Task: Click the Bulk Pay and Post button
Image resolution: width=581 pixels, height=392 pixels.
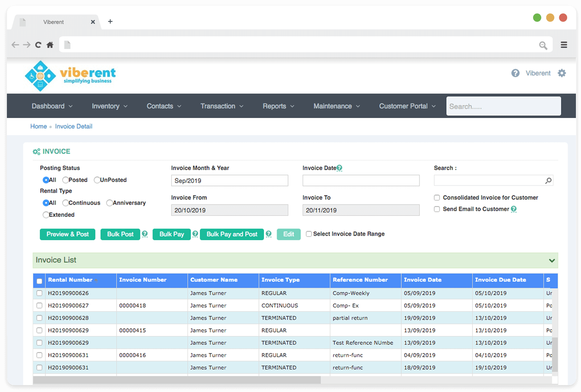Action: point(232,234)
